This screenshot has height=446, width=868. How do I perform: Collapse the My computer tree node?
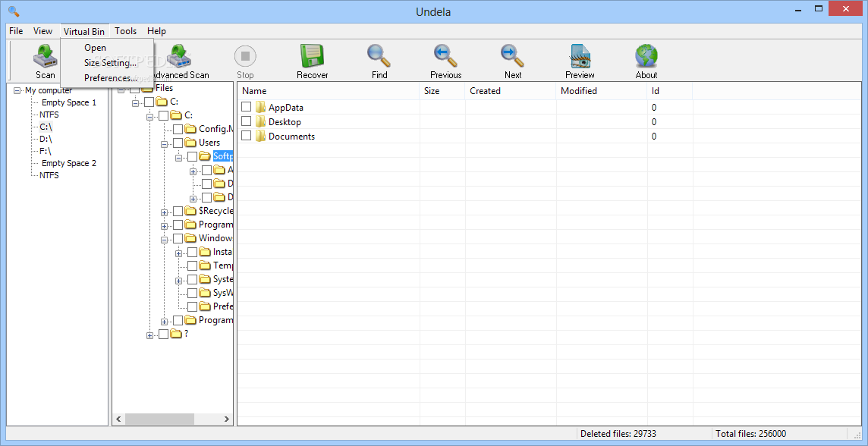pyautogui.click(x=17, y=90)
